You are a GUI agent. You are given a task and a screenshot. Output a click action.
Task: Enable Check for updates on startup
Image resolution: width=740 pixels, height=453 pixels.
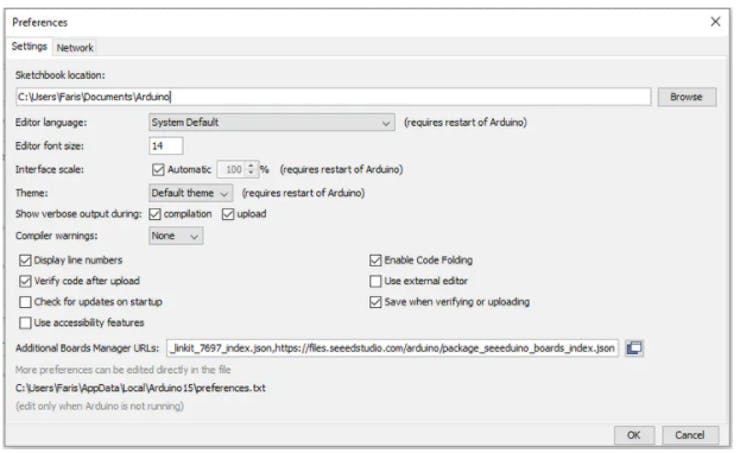click(25, 302)
